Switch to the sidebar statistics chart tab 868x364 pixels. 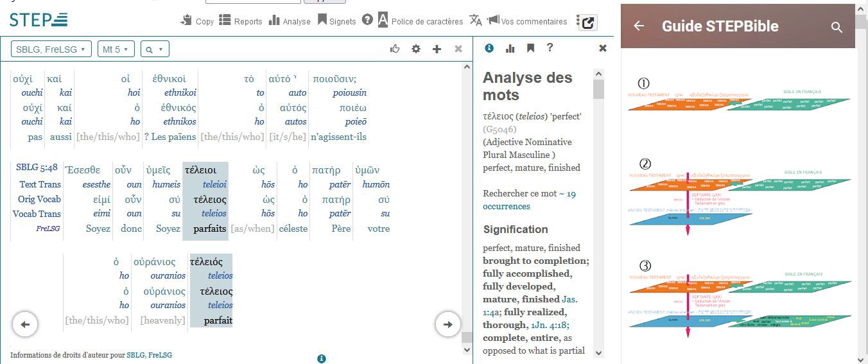click(510, 48)
